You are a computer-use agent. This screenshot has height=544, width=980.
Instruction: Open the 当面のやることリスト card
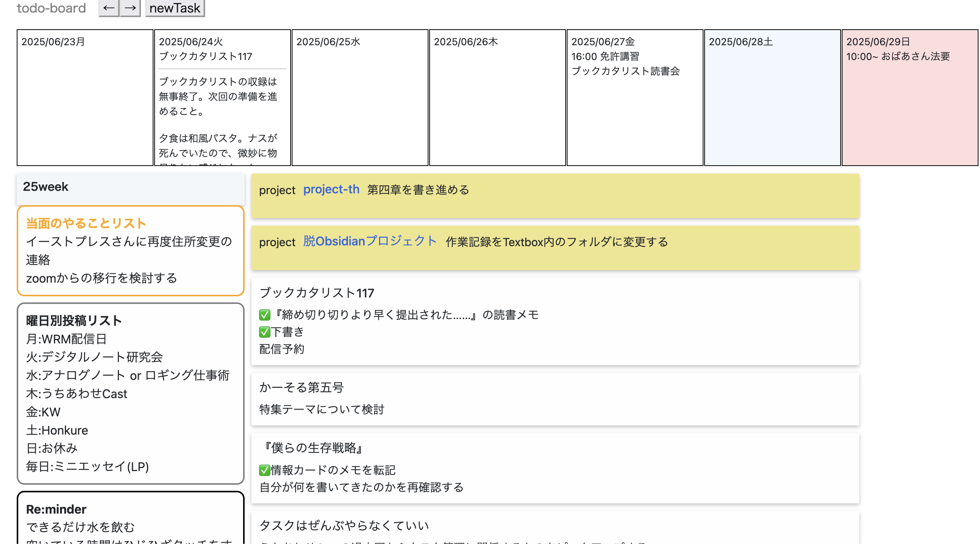click(x=86, y=223)
